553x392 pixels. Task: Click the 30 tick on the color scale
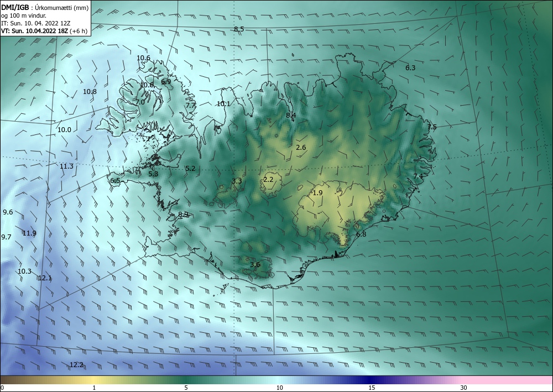464,388
